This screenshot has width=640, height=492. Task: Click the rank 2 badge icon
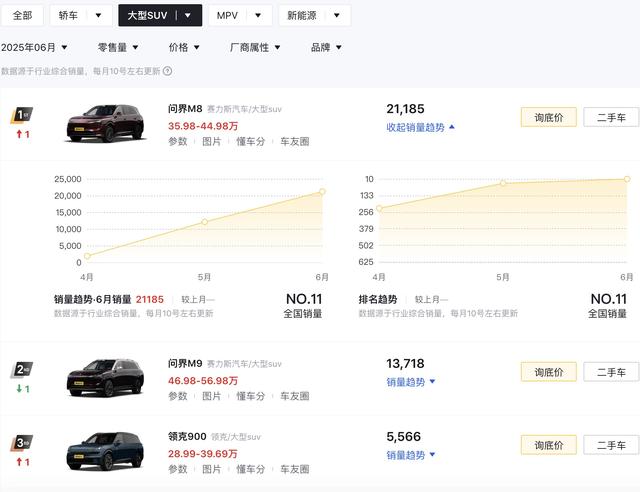[x=22, y=370]
